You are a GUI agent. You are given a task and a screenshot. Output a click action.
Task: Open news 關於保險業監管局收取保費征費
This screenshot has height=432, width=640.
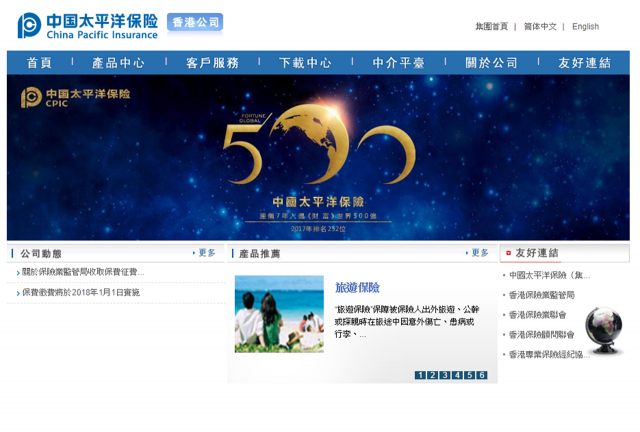point(83,272)
